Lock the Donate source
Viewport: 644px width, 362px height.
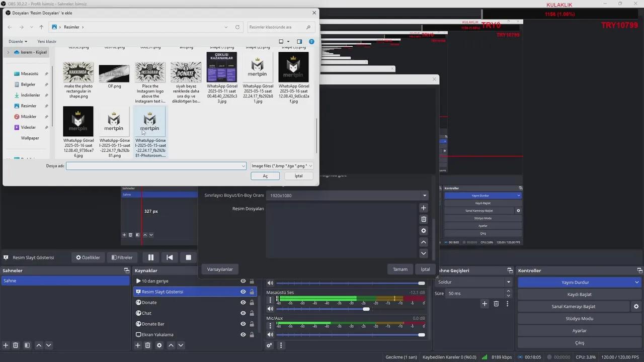pyautogui.click(x=252, y=303)
